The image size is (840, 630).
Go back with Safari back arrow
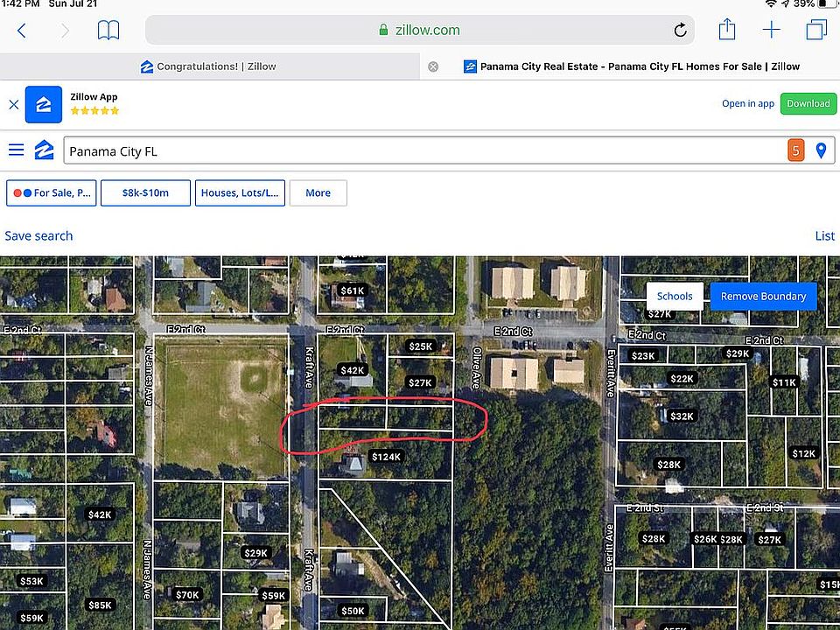(x=21, y=31)
